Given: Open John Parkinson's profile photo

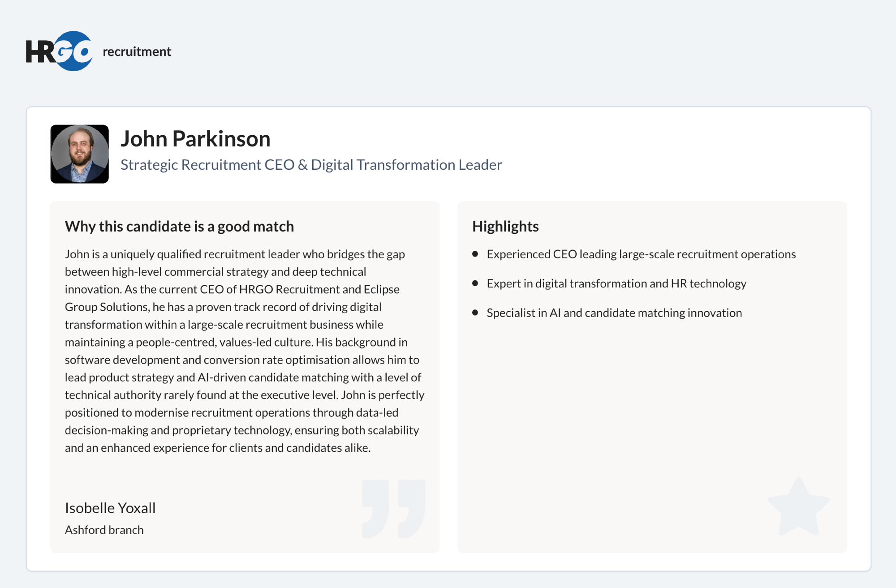Looking at the screenshot, I should click(79, 154).
